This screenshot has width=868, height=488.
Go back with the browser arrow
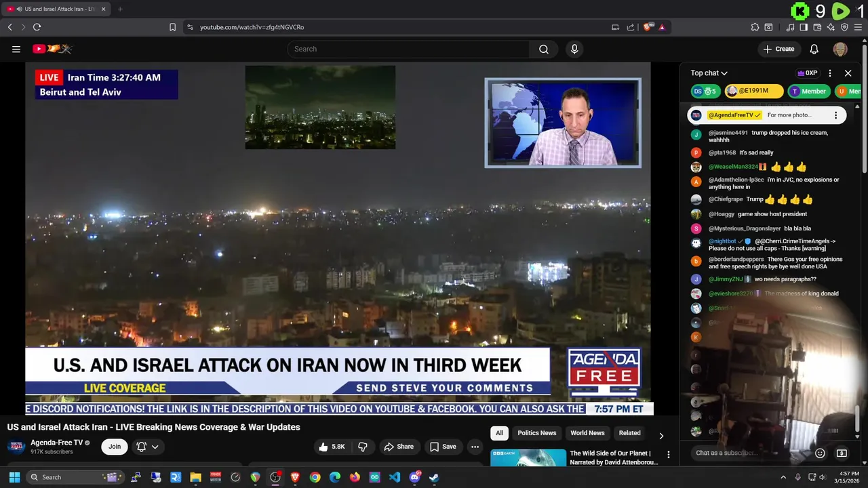pyautogui.click(x=9, y=27)
